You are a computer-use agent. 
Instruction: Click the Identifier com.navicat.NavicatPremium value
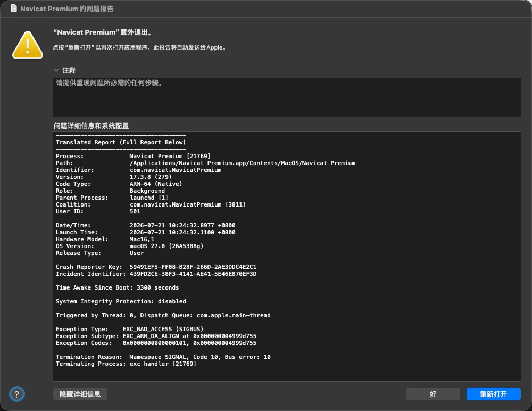coord(176,170)
